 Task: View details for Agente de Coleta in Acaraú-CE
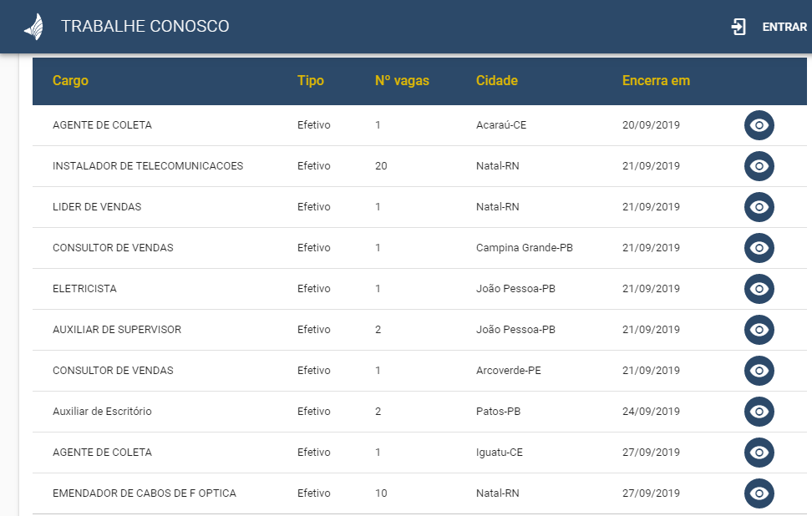[x=759, y=125]
